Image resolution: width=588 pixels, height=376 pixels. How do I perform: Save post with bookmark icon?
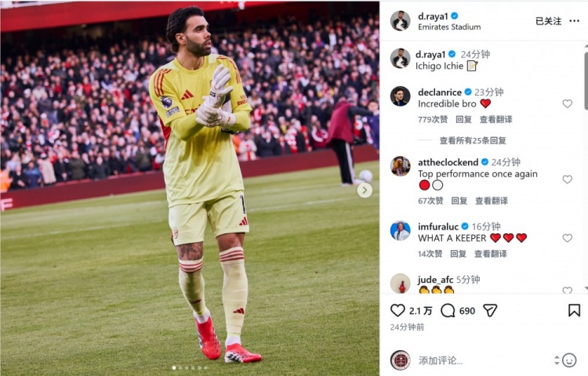574,310
